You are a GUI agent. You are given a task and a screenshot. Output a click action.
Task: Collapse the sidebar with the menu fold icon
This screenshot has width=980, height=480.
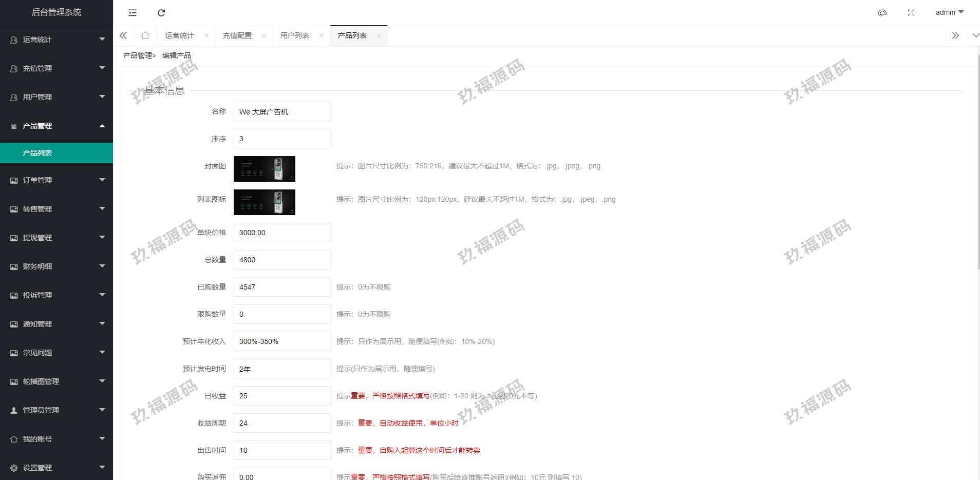tap(133, 13)
